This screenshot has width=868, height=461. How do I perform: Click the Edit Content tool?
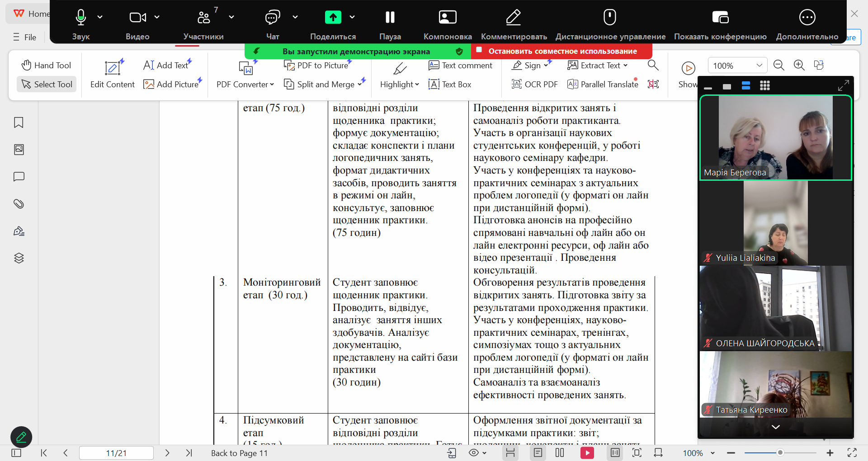112,74
